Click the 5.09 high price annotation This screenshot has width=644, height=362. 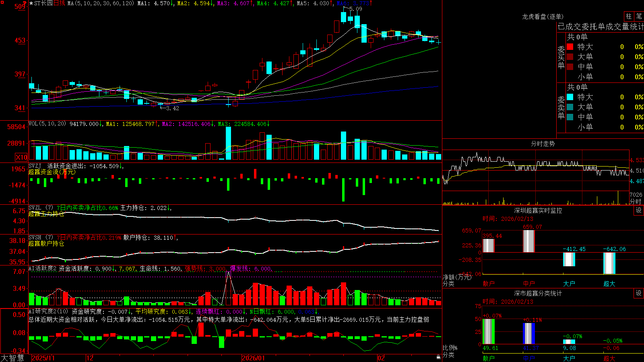(356, 9)
